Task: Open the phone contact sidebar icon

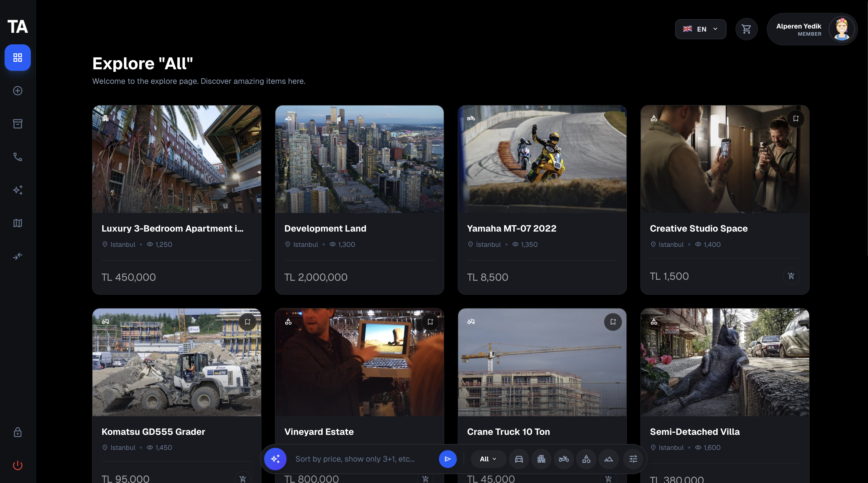Action: click(18, 157)
